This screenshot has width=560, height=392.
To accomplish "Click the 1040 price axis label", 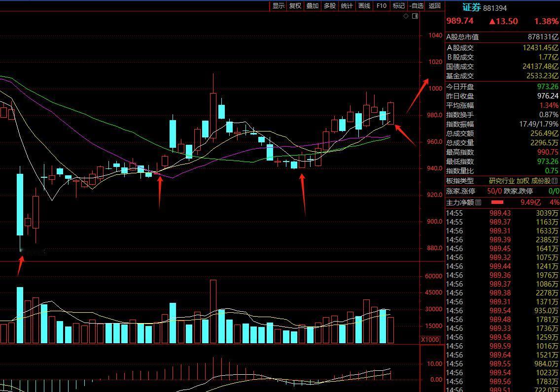I will click(435, 35).
